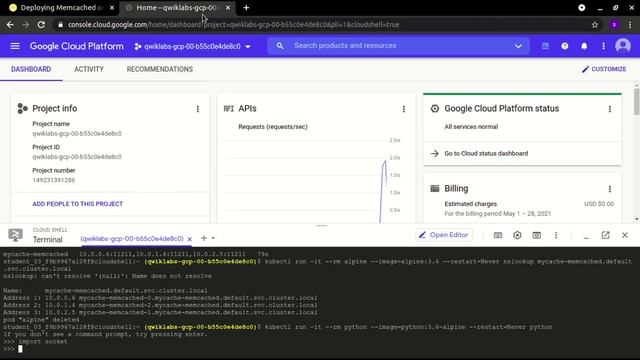The height and width of the screenshot is (360, 640).
Task: Open Billing card options menu
Action: click(x=610, y=189)
